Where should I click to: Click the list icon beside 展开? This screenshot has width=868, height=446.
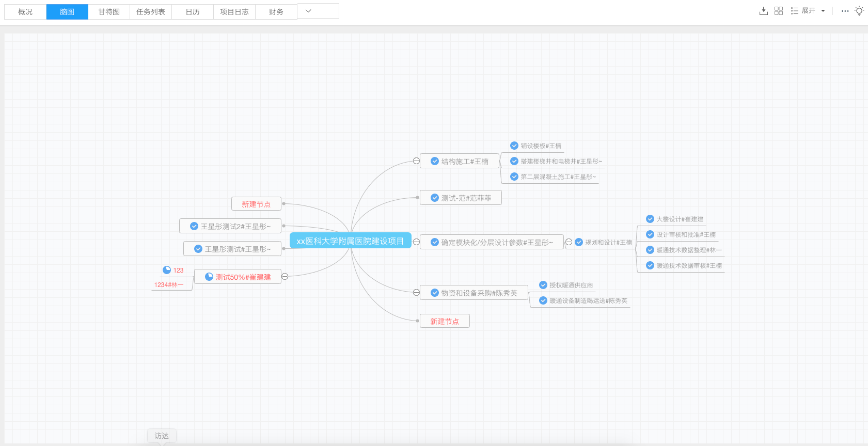click(794, 11)
